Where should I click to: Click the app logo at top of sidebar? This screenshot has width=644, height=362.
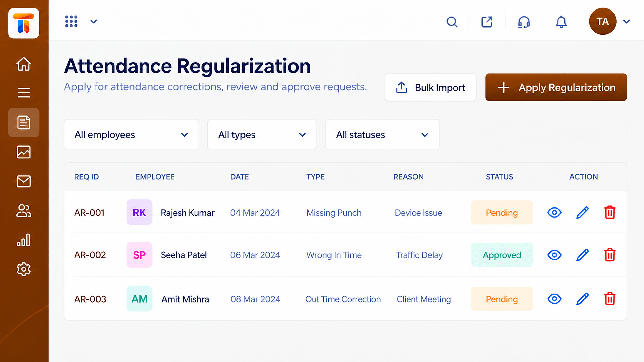tap(24, 23)
